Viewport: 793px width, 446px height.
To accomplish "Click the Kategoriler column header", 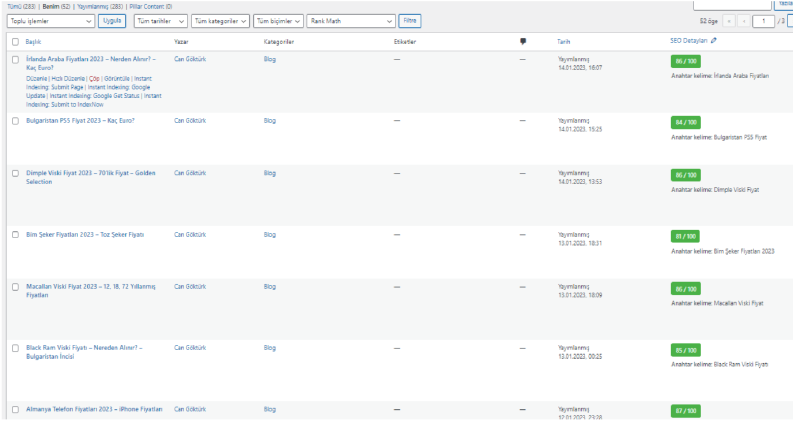I will 279,42.
